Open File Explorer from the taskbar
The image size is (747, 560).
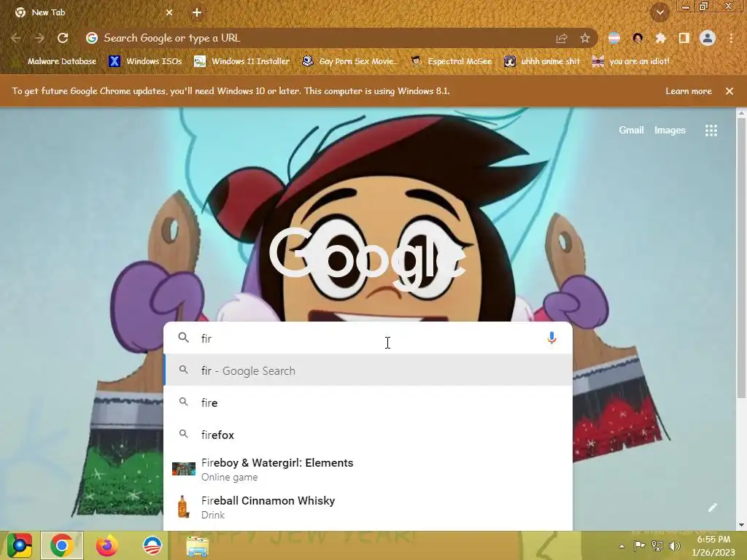(x=197, y=546)
